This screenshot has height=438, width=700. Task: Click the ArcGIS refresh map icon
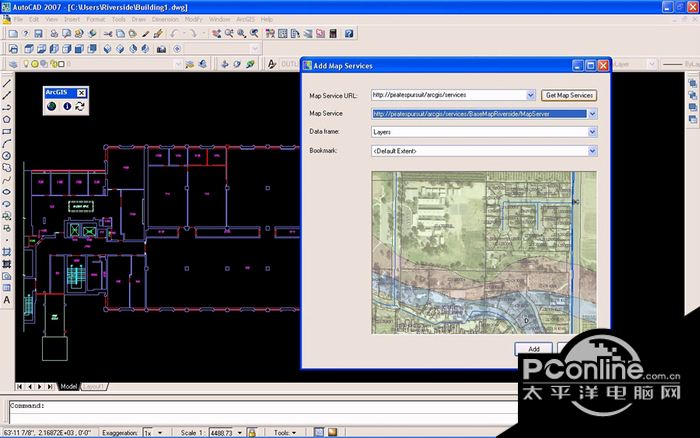click(80, 106)
